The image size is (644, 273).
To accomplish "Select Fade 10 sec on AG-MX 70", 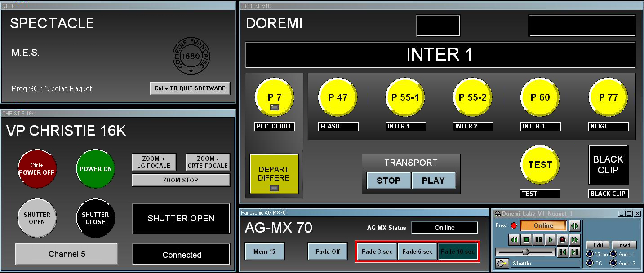I will 458,251.
